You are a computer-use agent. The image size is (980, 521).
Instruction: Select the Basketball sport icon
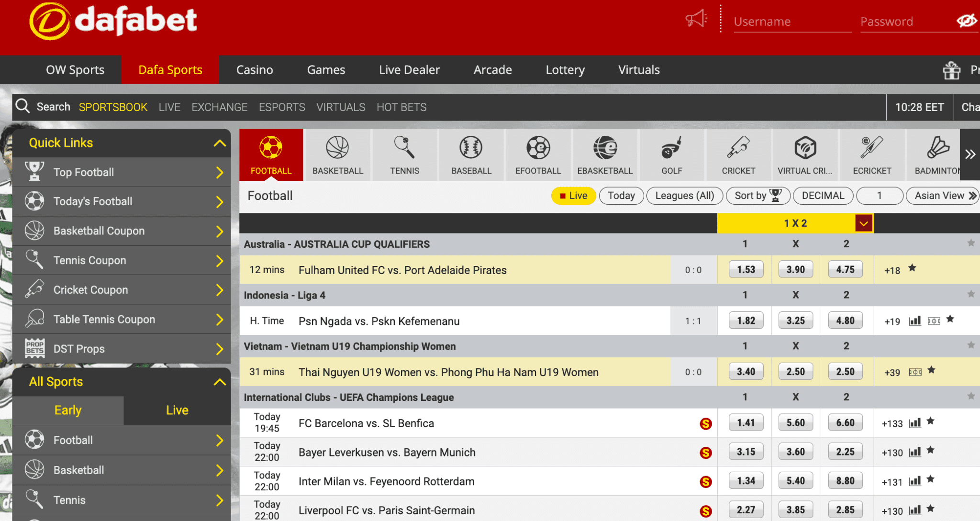[x=338, y=155]
